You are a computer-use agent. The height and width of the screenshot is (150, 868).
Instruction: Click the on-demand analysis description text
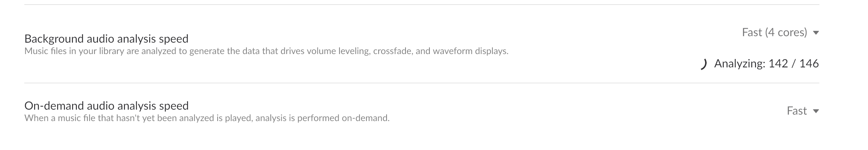click(x=207, y=118)
